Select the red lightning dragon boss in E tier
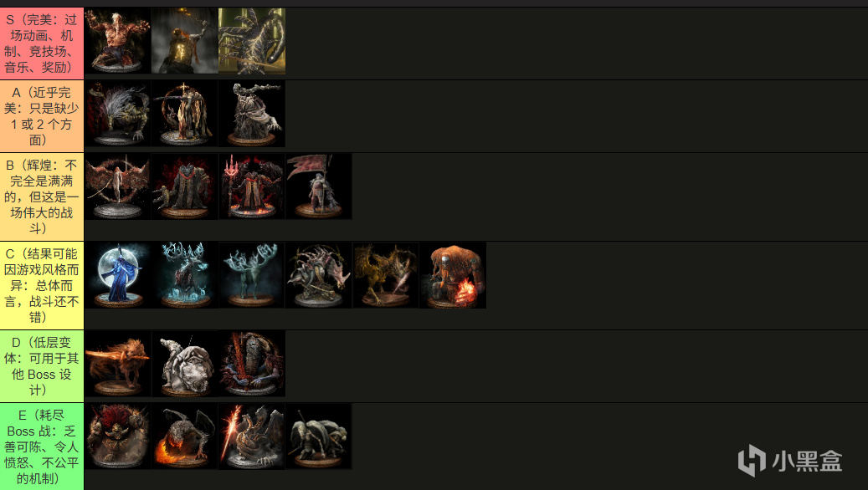 (x=252, y=436)
